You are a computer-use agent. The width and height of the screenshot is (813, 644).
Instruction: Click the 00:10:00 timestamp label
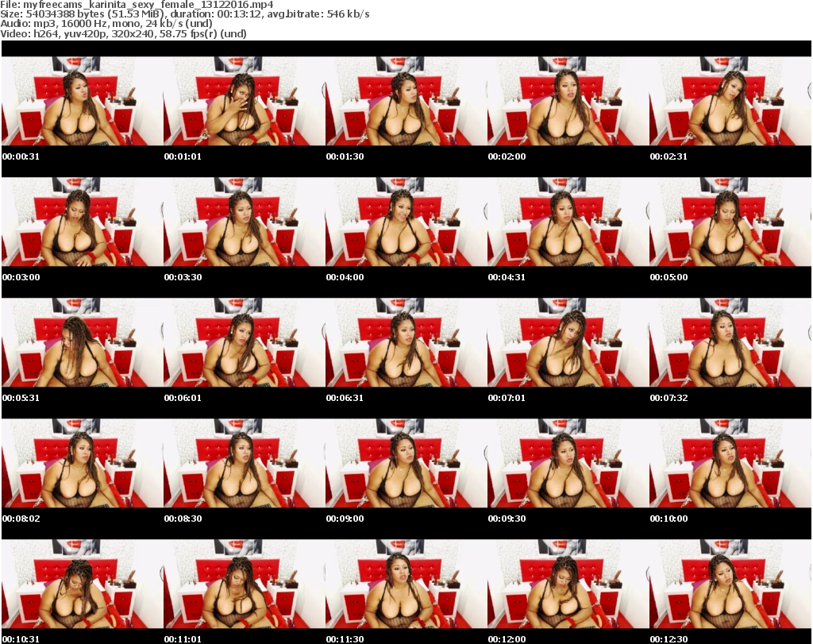pos(669,519)
